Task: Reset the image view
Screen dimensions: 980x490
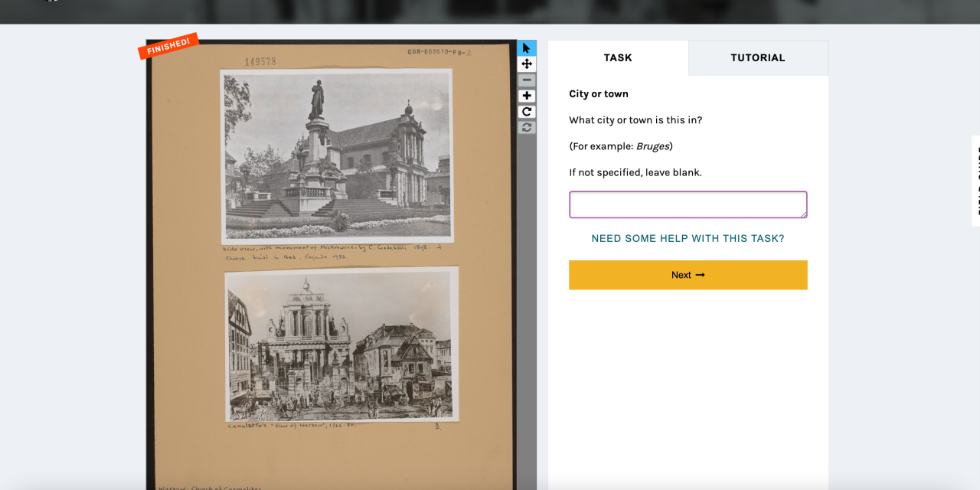Action: pyautogui.click(x=527, y=127)
